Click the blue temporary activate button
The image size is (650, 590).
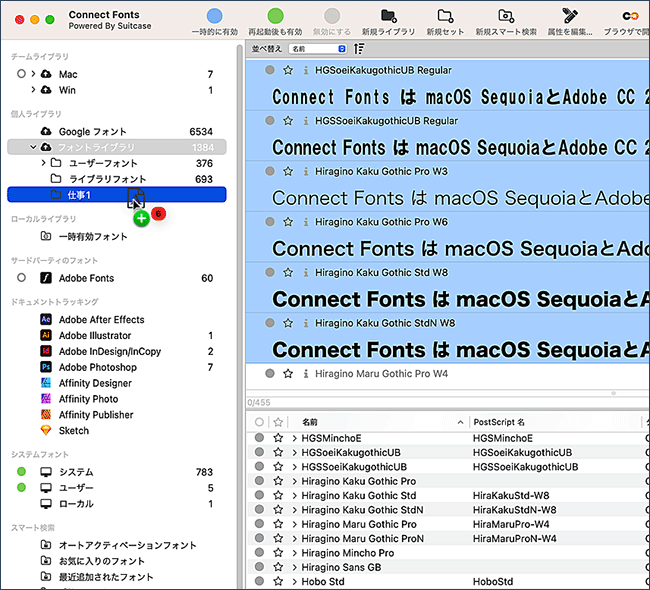214,16
